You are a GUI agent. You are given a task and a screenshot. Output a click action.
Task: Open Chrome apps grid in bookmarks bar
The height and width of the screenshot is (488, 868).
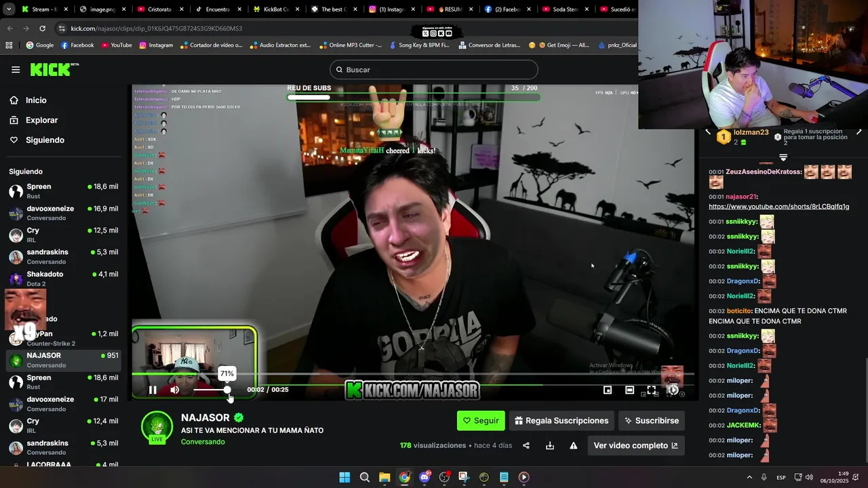coord(9,45)
